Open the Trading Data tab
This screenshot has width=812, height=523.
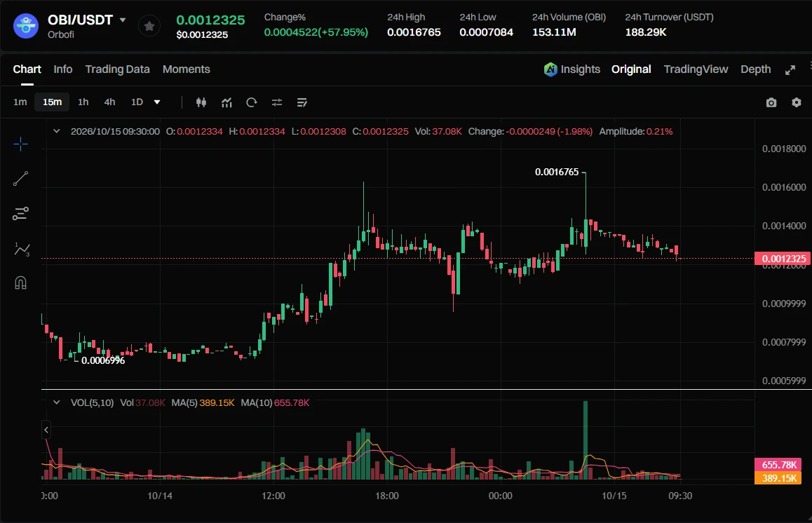[x=118, y=69]
